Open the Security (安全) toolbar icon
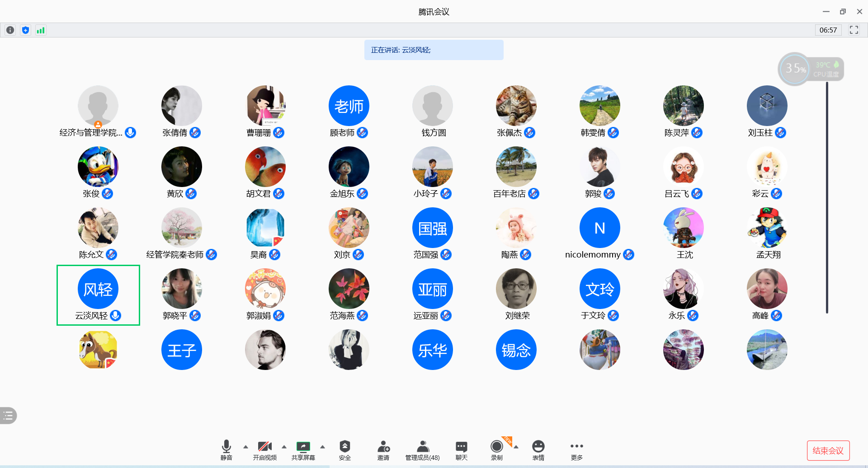The image size is (868, 468). [x=344, y=450]
